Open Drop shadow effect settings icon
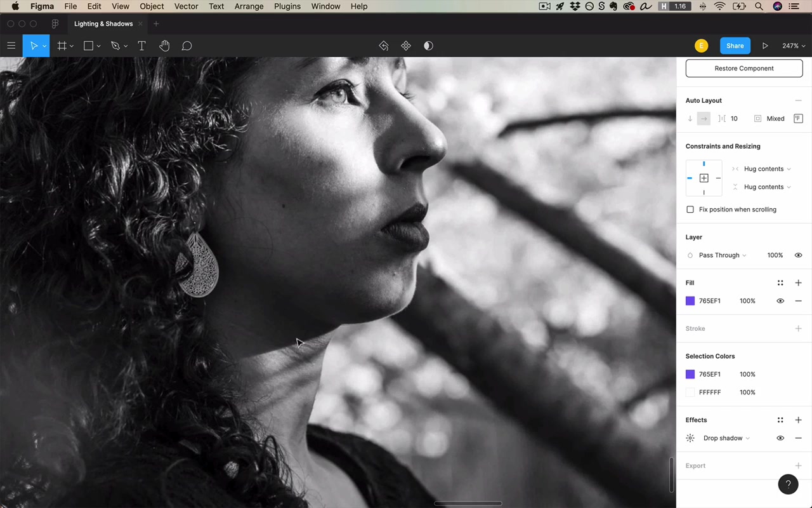The height and width of the screenshot is (508, 812). [690, 438]
